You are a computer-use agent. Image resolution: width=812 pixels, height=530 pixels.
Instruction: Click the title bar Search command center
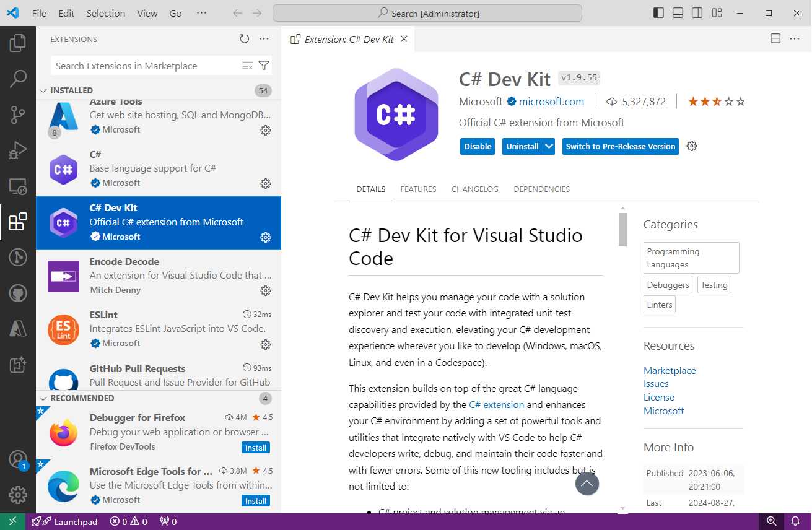click(427, 13)
